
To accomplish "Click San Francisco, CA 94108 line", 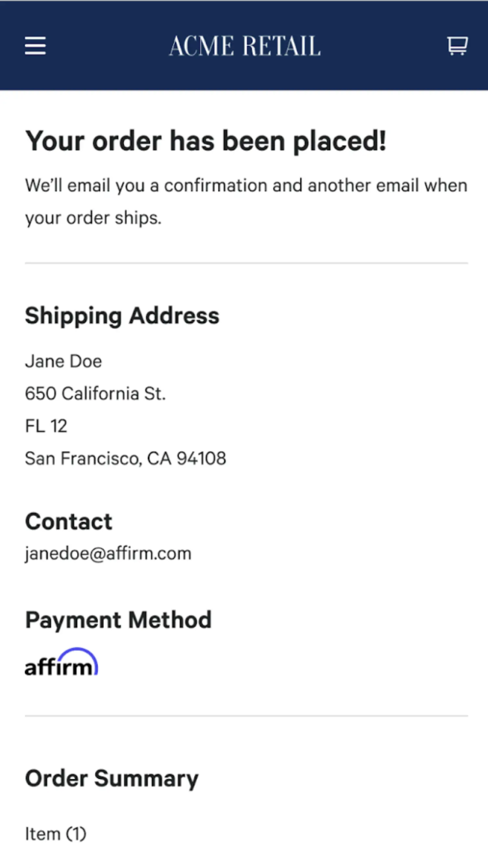I will (125, 458).
